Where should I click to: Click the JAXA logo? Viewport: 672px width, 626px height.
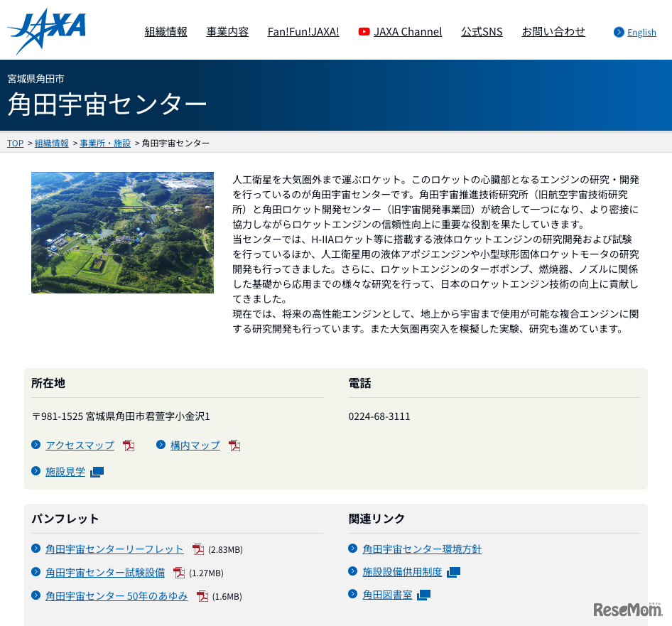(x=46, y=31)
